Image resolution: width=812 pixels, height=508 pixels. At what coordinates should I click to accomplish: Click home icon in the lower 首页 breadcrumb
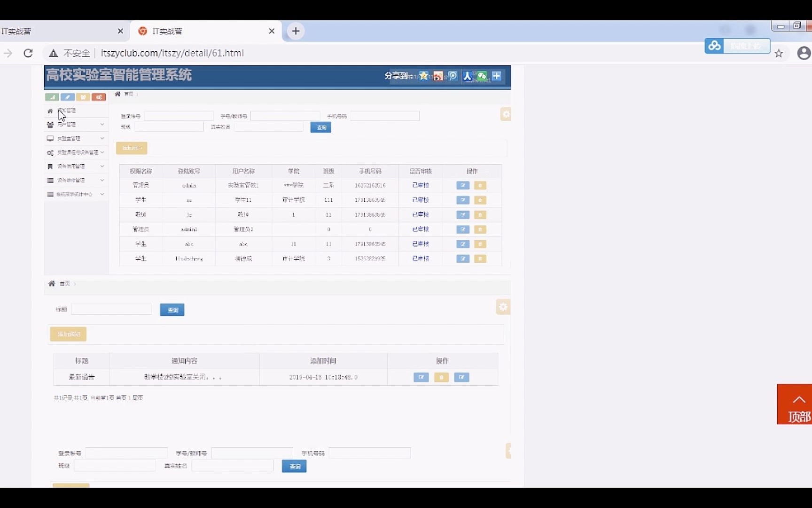pos(52,283)
